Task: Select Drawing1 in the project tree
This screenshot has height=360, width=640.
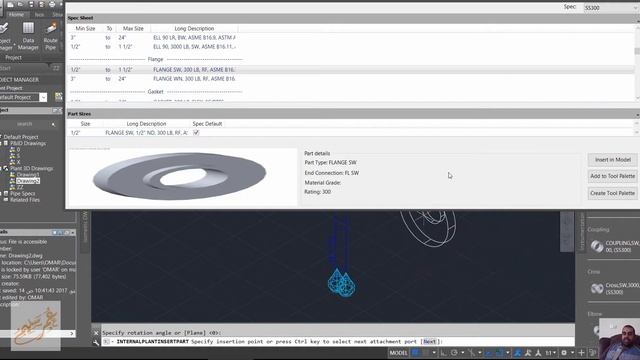Action: [28, 175]
